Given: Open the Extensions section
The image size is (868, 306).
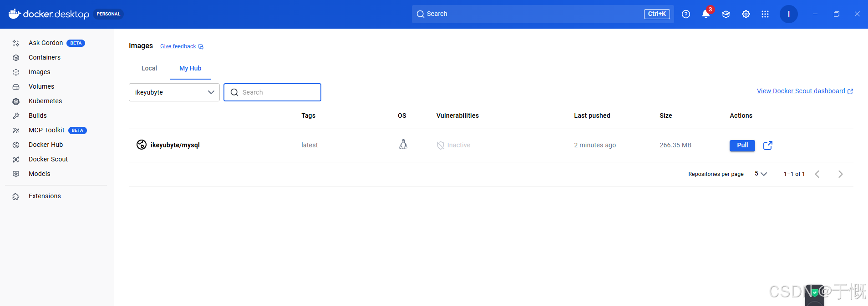Looking at the screenshot, I should pos(45,196).
